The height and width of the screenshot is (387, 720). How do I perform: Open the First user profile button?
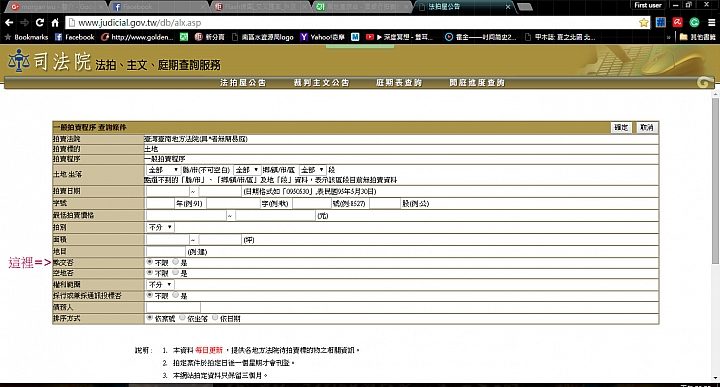coord(648,5)
